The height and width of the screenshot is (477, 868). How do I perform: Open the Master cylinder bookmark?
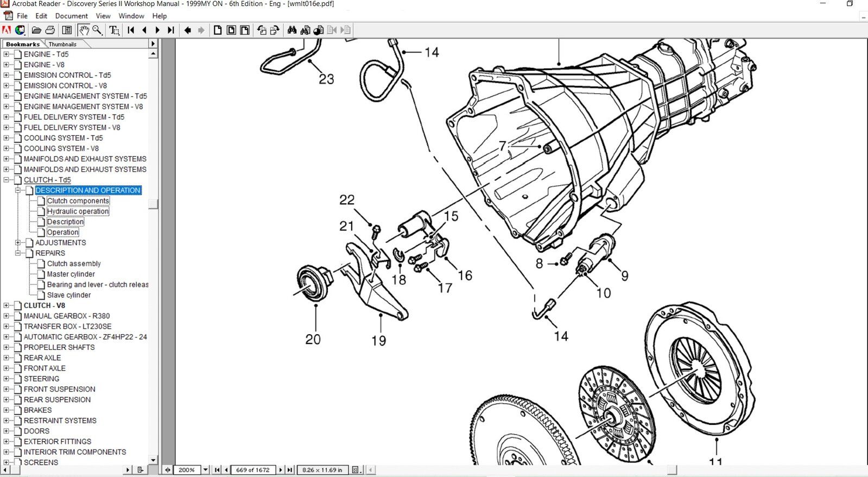tap(71, 274)
